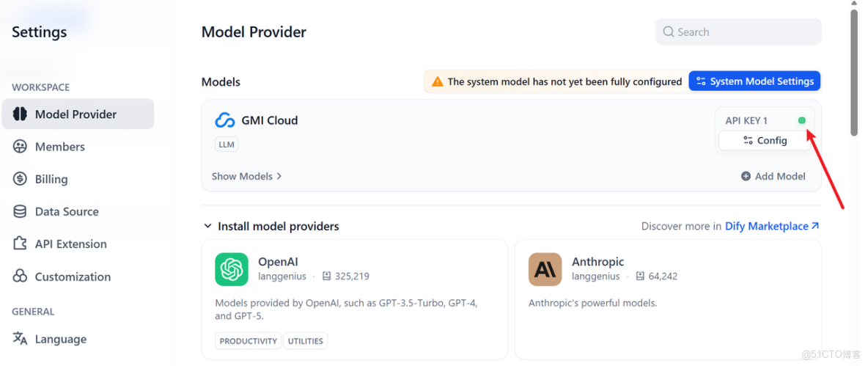
Task: Click the API Extension puzzle icon
Action: click(x=20, y=244)
